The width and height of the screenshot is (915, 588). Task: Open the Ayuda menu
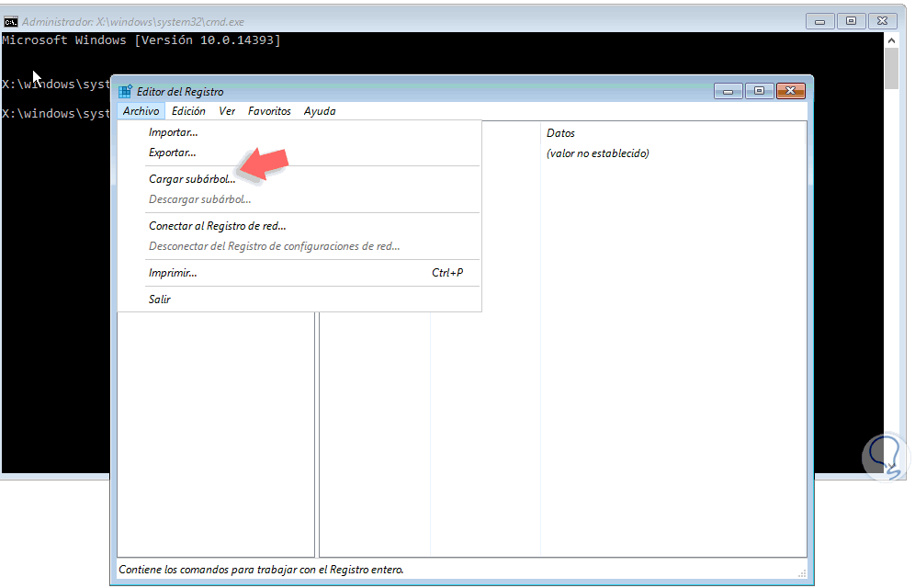pos(320,111)
